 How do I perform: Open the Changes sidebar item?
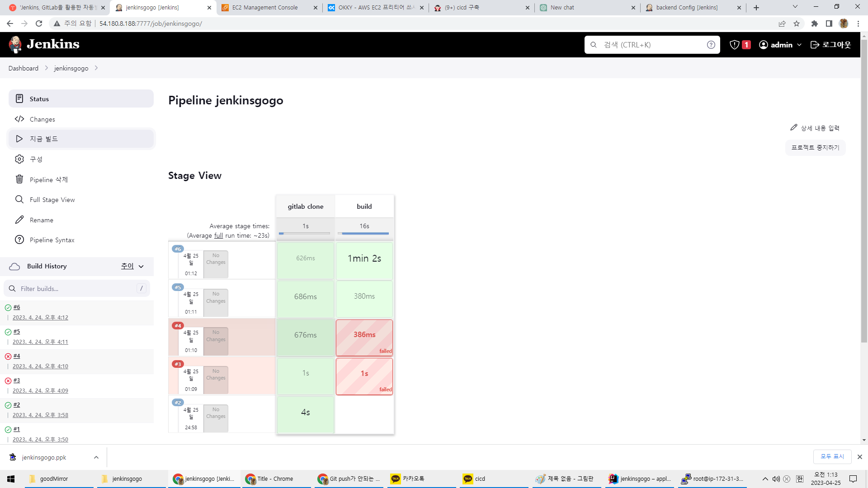click(42, 119)
